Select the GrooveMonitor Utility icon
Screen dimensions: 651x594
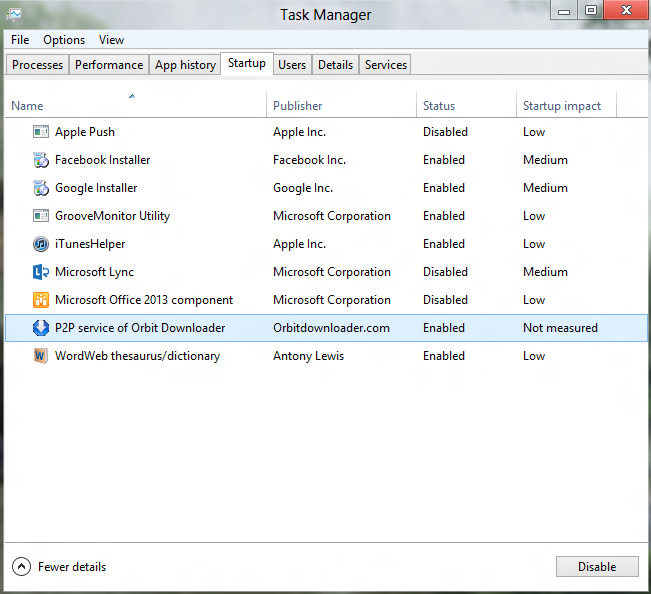(41, 216)
